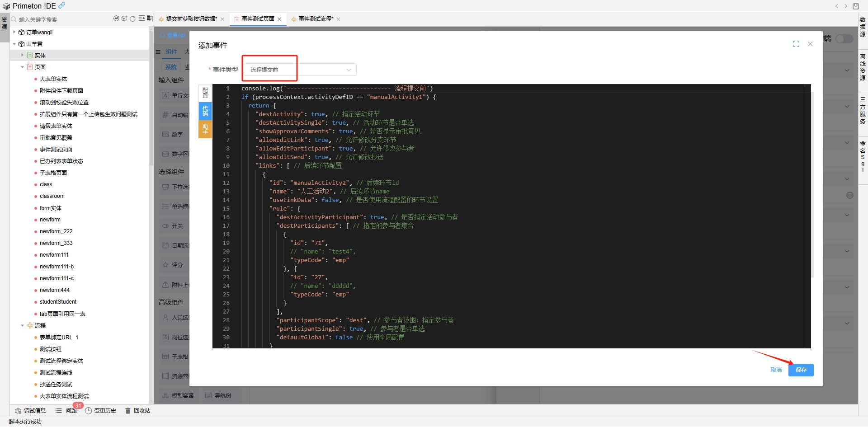This screenshot has height=427, width=868.
Task: Collapse the 流程 tree node
Action: (22, 325)
